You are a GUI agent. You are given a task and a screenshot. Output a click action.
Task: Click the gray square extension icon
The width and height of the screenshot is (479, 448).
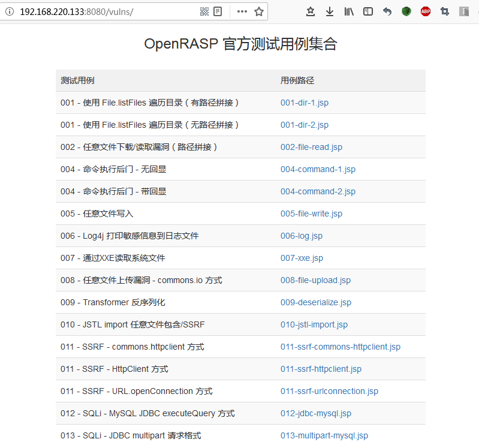tap(464, 11)
